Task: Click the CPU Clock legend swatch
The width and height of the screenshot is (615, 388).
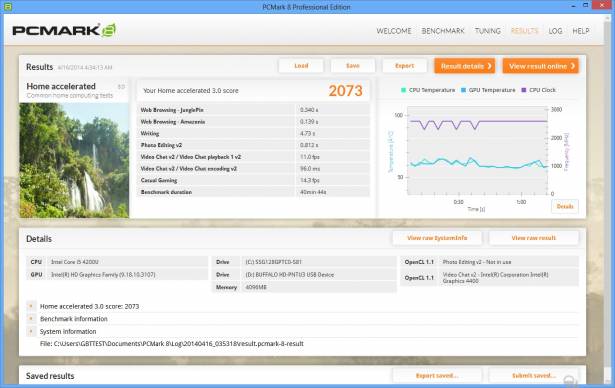Action: [x=524, y=90]
